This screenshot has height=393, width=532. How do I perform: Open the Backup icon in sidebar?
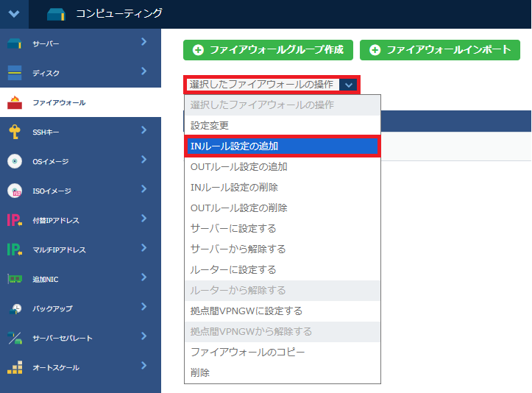click(15, 308)
